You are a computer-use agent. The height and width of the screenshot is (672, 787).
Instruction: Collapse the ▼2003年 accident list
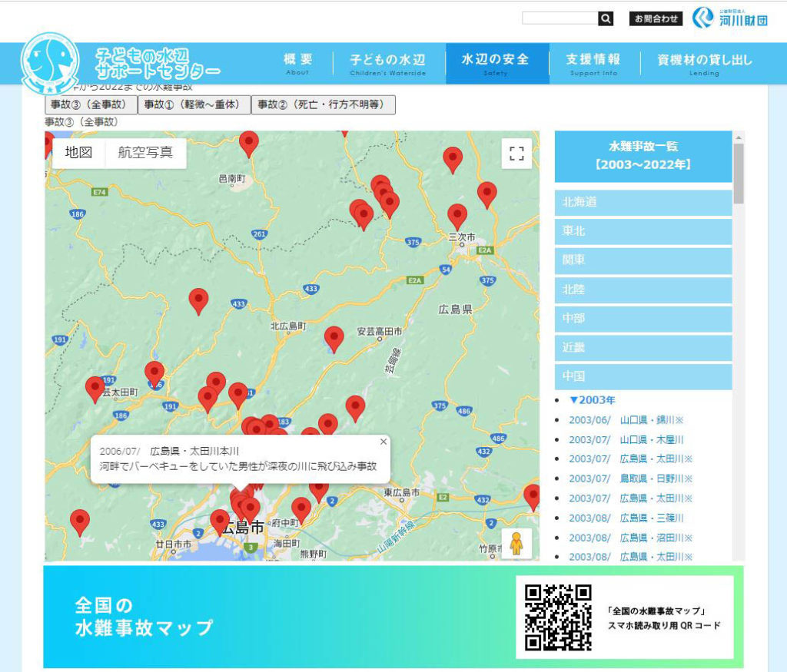coord(593,400)
